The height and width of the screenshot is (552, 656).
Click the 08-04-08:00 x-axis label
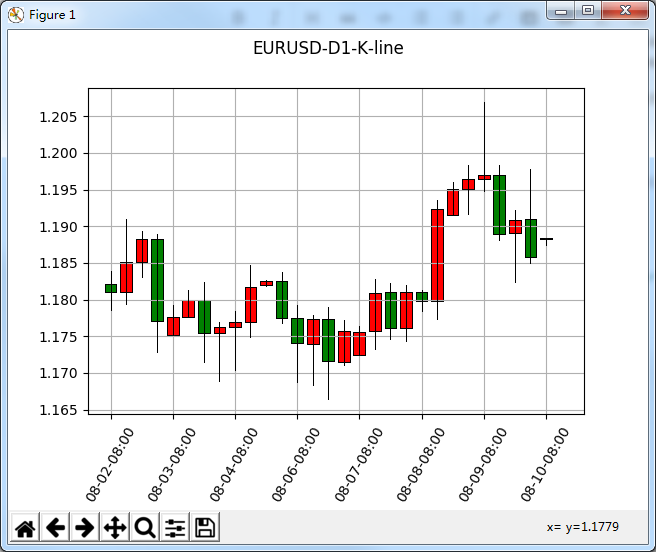(234, 465)
